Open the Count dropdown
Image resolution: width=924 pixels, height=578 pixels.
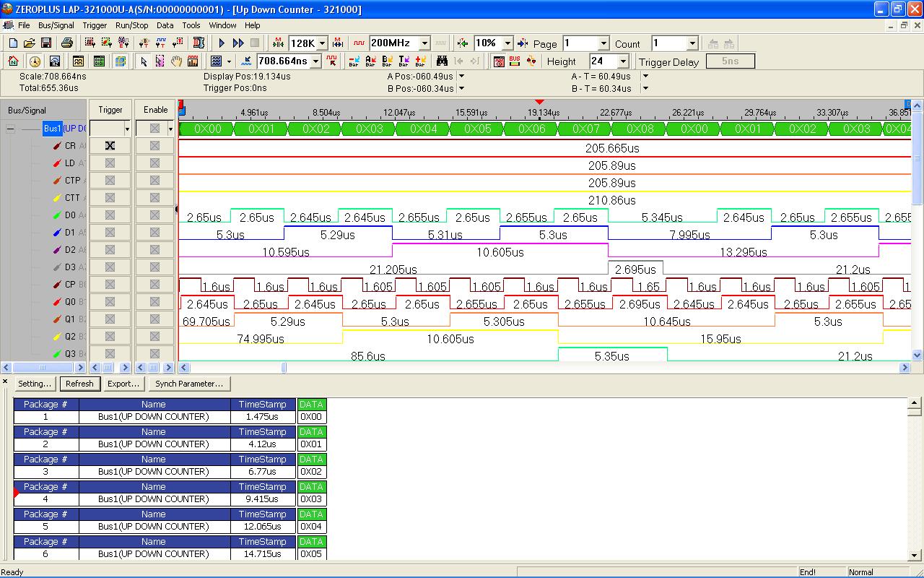coord(692,43)
